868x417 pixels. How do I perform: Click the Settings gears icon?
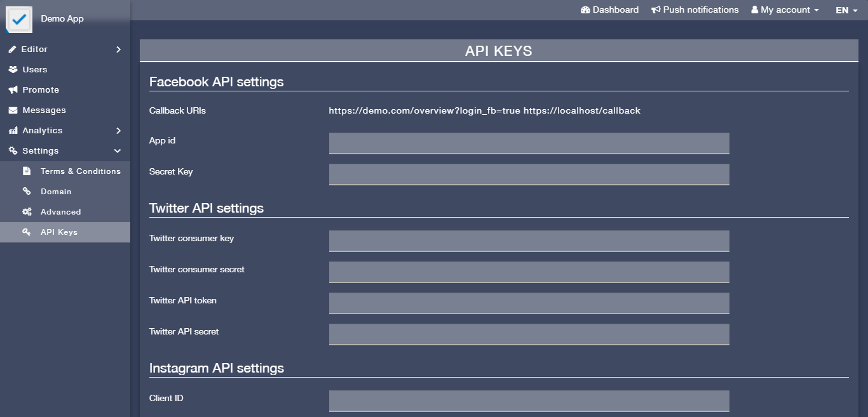[13, 151]
